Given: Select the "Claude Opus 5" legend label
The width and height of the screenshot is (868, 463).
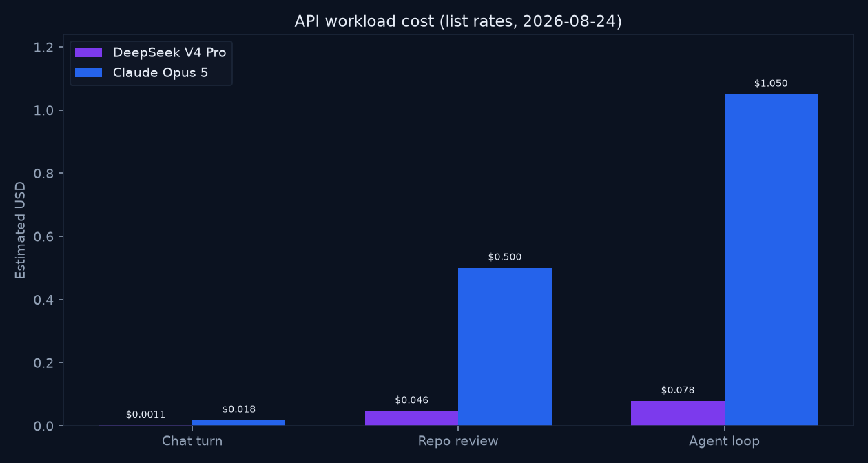Looking at the screenshot, I should 161,72.
